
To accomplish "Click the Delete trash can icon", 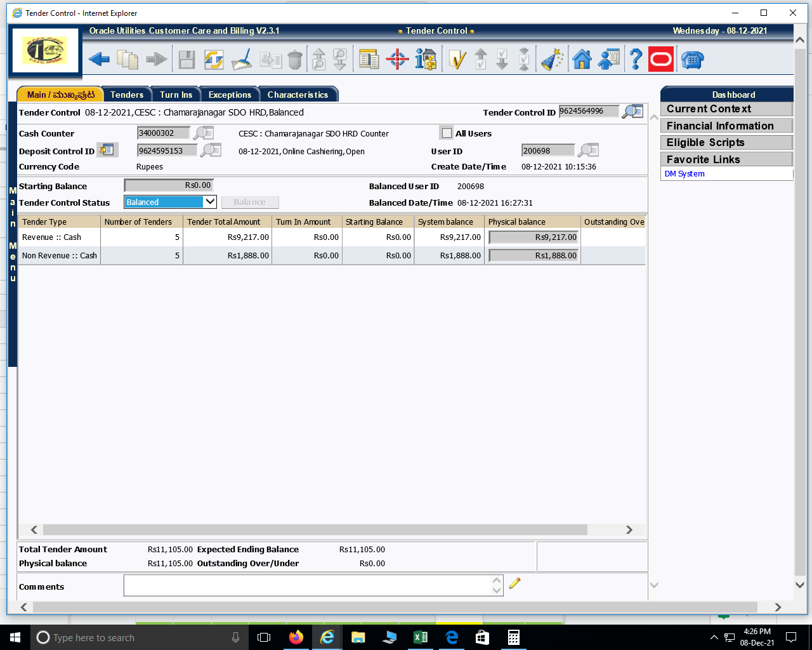I will pos(295,60).
